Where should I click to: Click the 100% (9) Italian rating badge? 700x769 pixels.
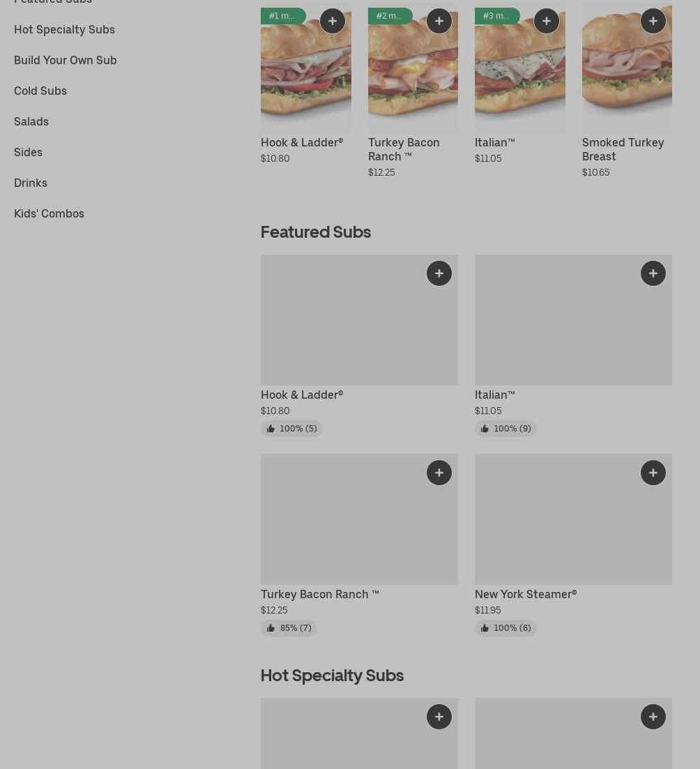pos(505,429)
